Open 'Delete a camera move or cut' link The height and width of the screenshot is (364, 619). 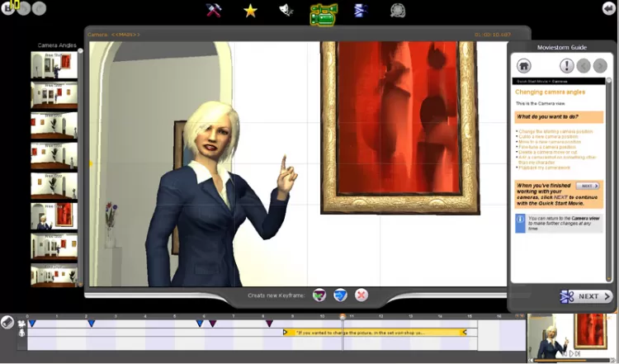547,152
